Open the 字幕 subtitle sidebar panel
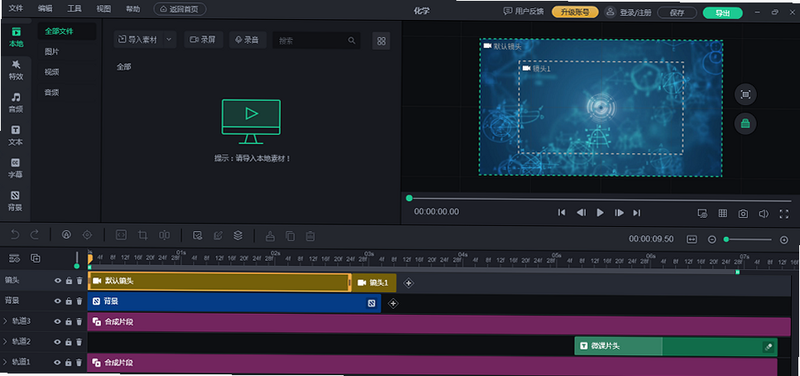 click(16, 168)
